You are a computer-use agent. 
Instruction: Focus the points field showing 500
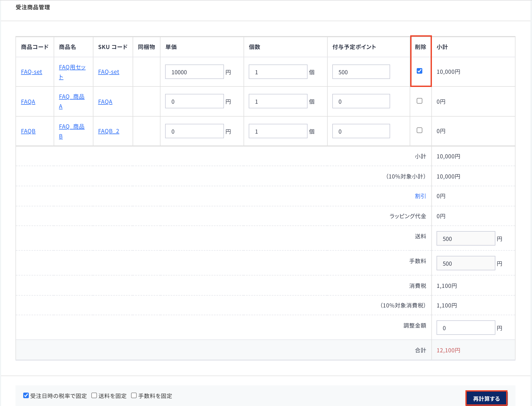(361, 72)
